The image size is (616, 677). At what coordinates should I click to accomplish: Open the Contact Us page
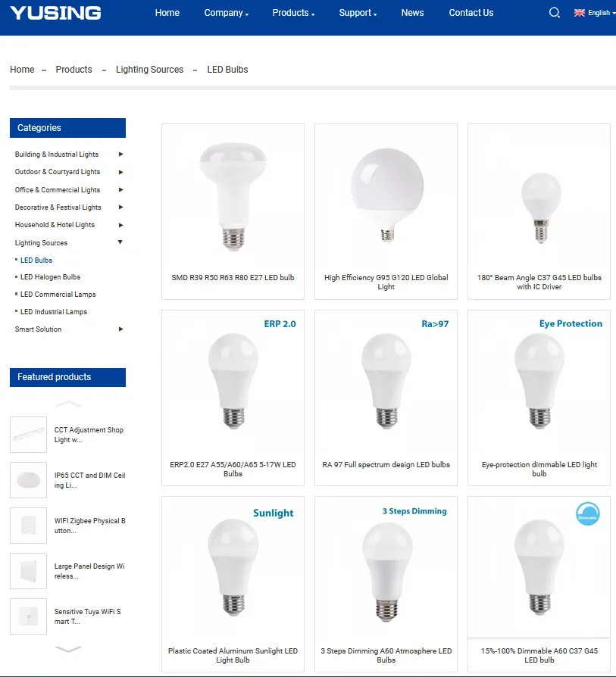(471, 13)
